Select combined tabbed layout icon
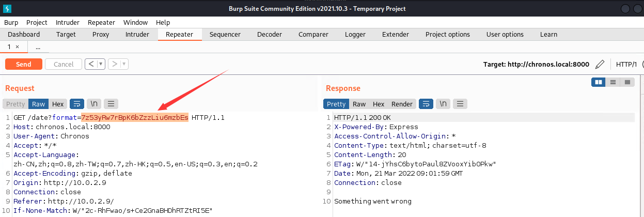The height and width of the screenshot is (217, 644). coord(627,82)
